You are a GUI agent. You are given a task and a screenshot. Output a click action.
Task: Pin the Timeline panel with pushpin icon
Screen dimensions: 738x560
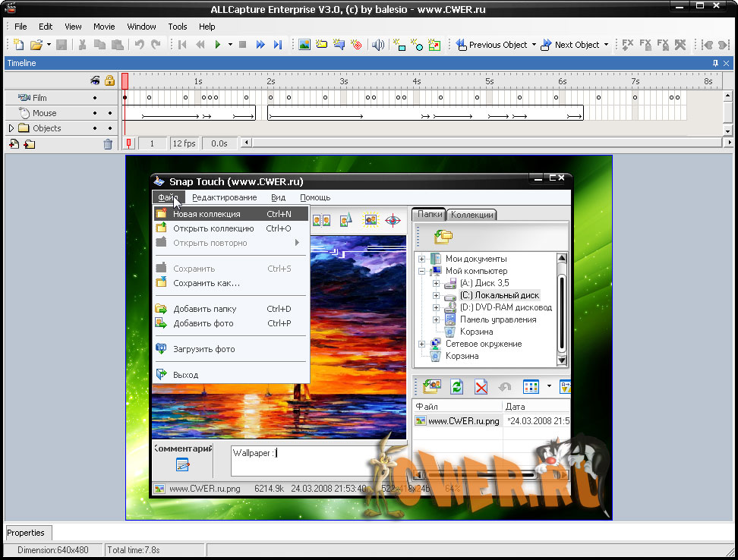(715, 63)
